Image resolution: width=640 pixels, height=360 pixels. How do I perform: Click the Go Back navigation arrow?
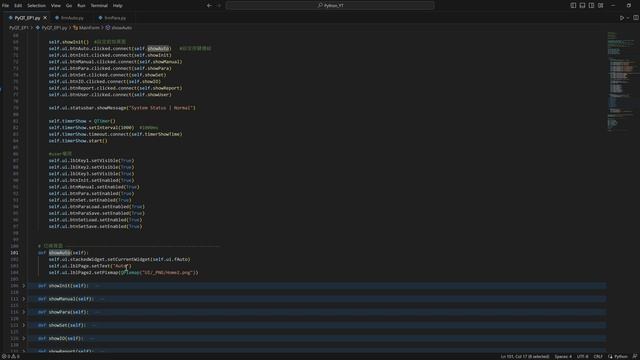[209, 5]
